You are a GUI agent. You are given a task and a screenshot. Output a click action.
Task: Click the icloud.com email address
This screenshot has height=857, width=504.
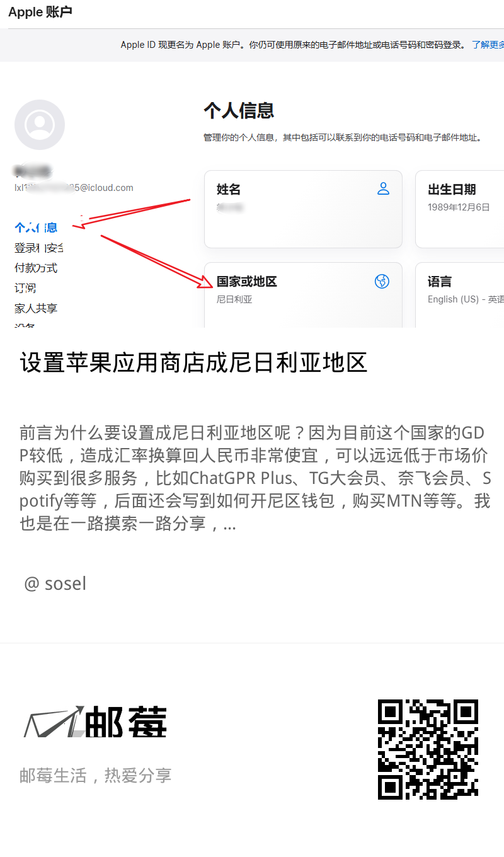coord(74,188)
